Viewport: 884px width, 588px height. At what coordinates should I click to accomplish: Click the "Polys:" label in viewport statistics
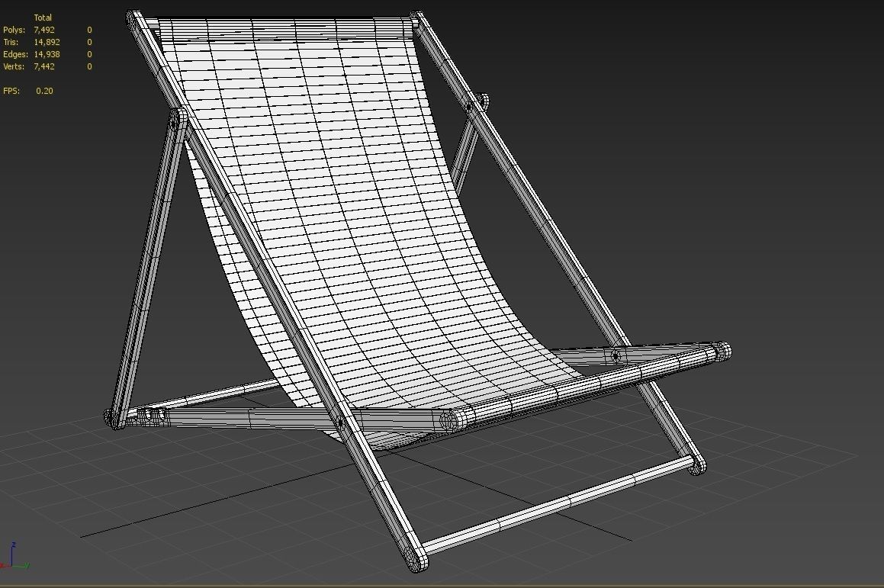(x=14, y=30)
